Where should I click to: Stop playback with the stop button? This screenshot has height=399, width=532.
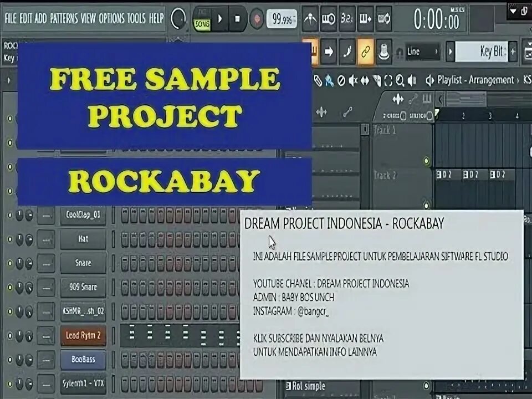pos(238,19)
